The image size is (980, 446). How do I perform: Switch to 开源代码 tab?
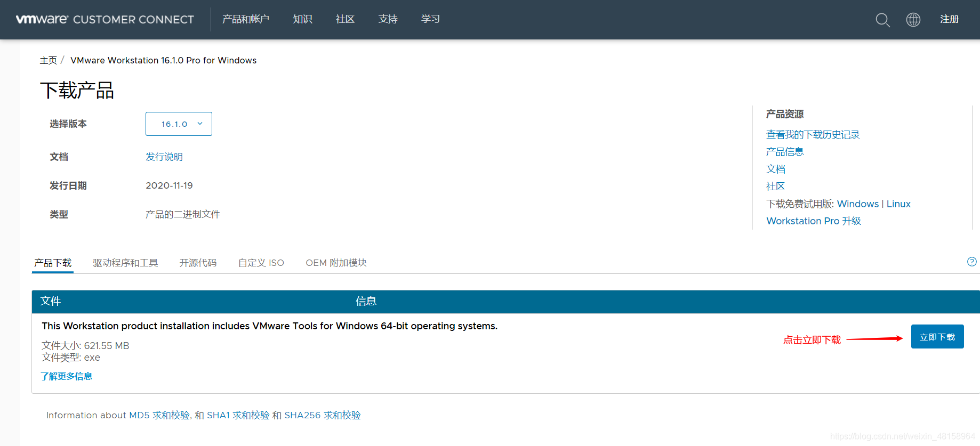pos(198,263)
